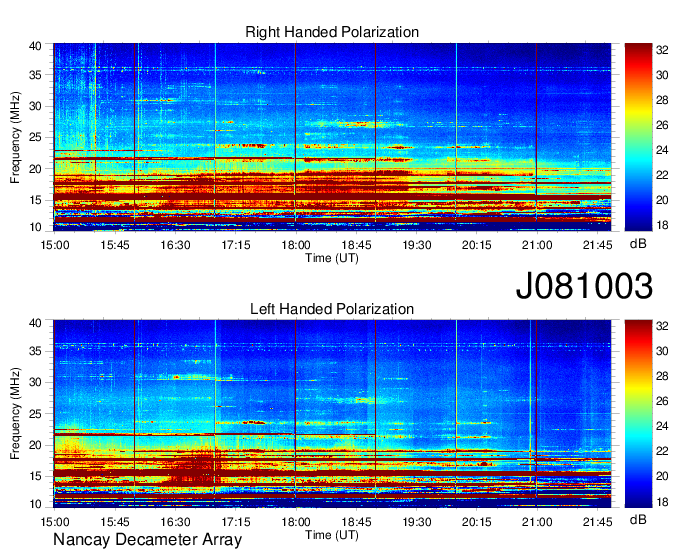Click 25 MHz tick on upper frequency axis
The height and width of the screenshot is (552, 680).
tap(35, 137)
